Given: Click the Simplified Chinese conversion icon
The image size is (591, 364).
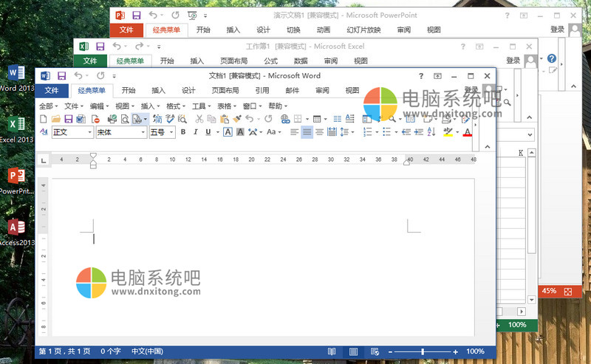Looking at the screenshot, I should 157,119.
